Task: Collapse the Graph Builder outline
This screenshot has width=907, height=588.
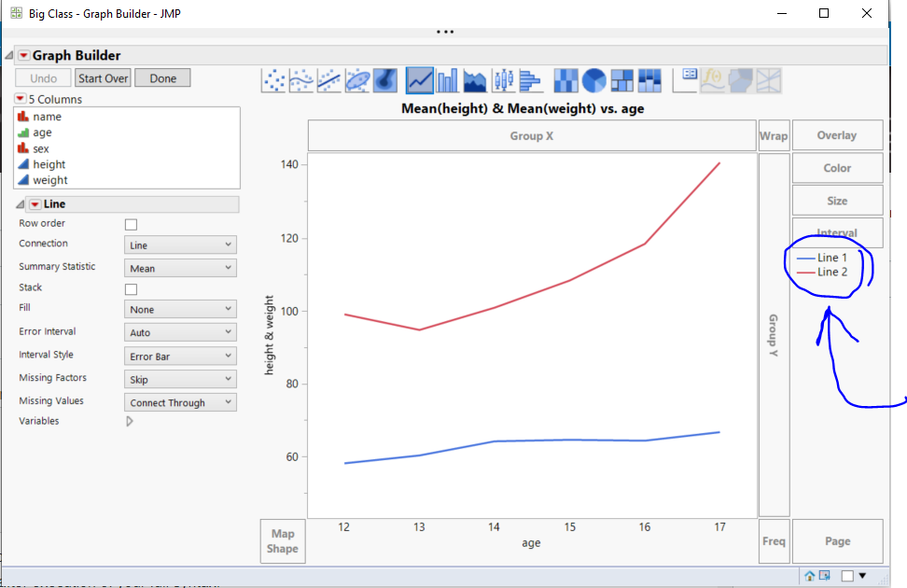Action: (7, 55)
